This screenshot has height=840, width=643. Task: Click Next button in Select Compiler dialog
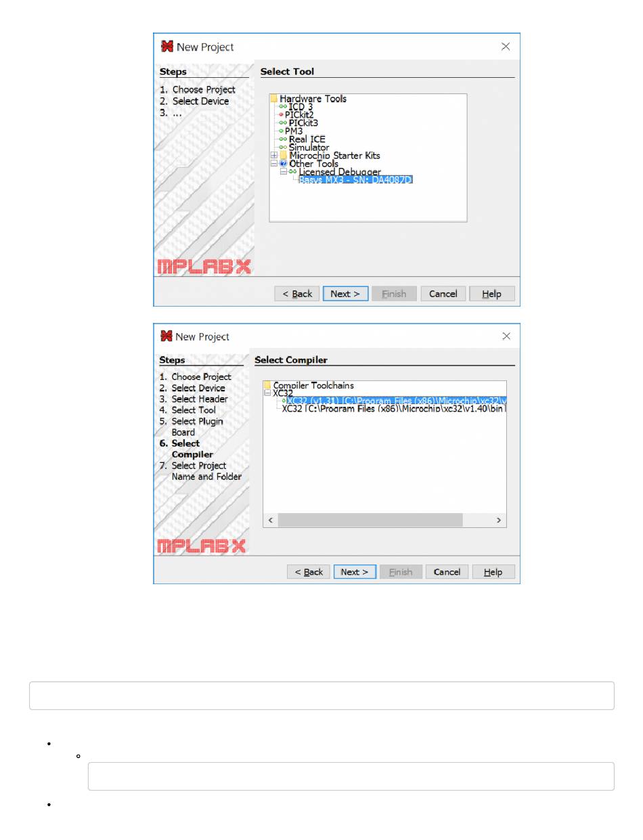(x=355, y=572)
